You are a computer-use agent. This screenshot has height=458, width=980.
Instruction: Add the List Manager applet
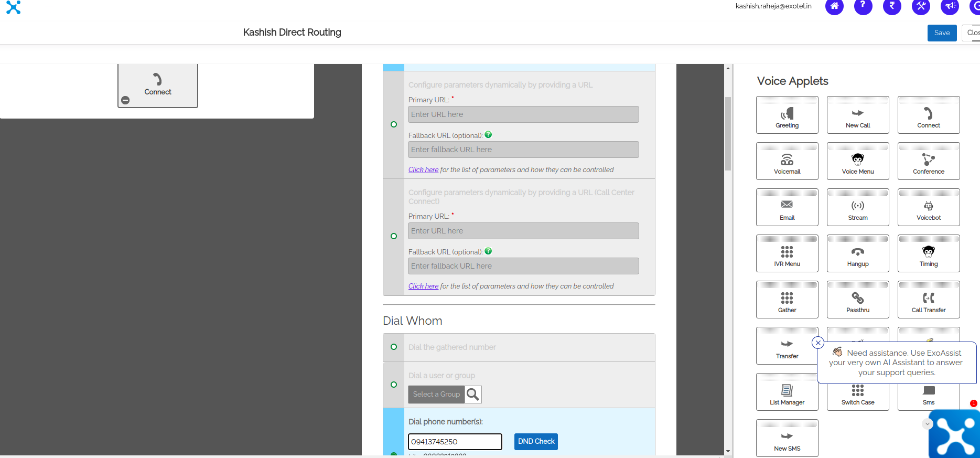[787, 392]
